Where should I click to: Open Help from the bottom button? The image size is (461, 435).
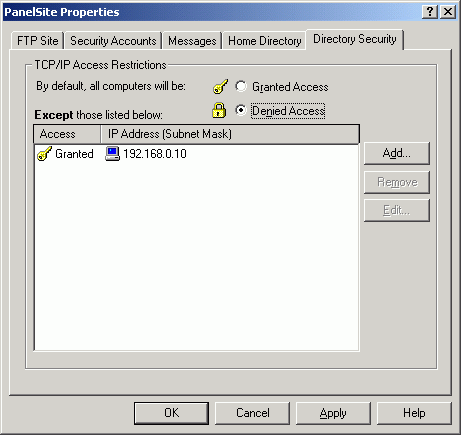414,413
